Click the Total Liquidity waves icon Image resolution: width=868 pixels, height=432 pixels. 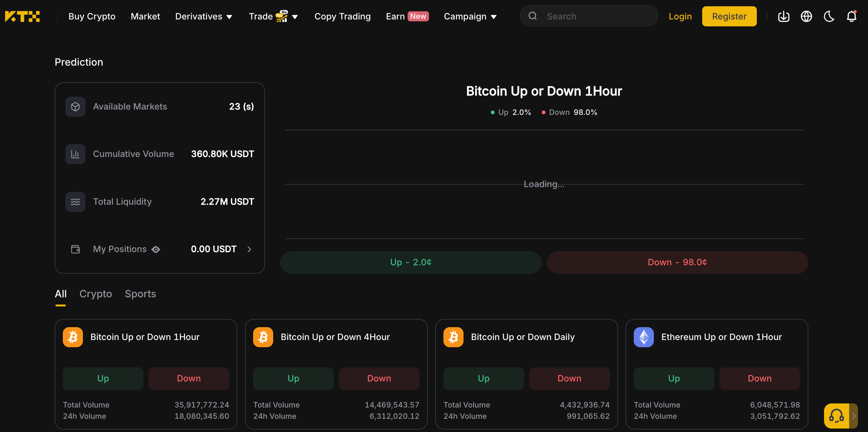coord(75,202)
